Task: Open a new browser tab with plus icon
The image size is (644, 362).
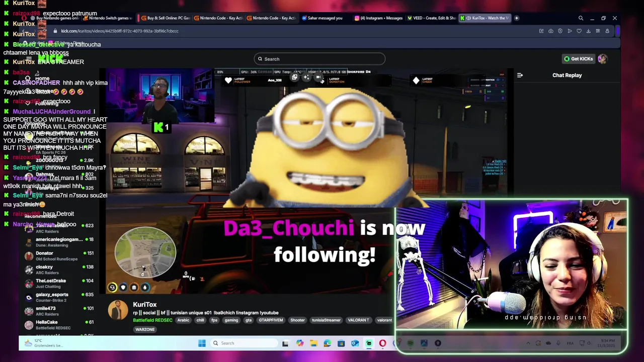Action: tap(516, 18)
